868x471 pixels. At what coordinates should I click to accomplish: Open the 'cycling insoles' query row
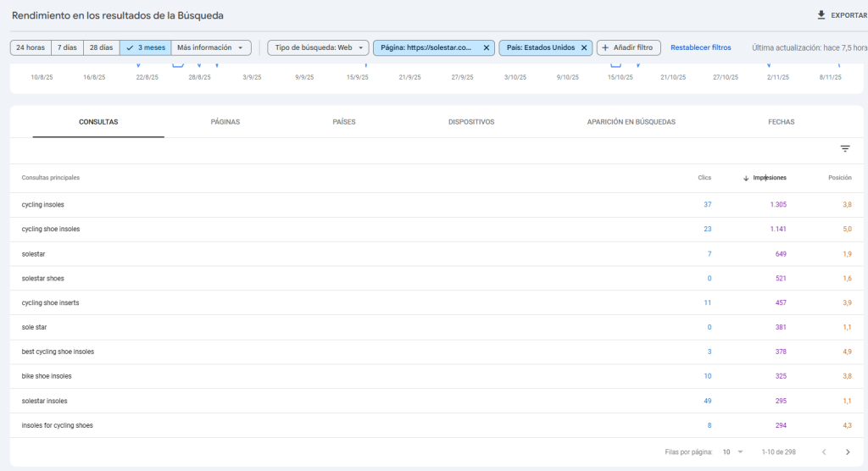(43, 205)
